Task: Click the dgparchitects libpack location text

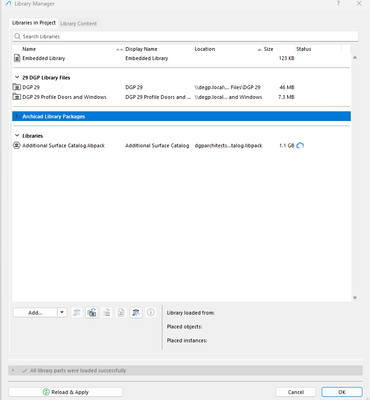Action: [228, 145]
